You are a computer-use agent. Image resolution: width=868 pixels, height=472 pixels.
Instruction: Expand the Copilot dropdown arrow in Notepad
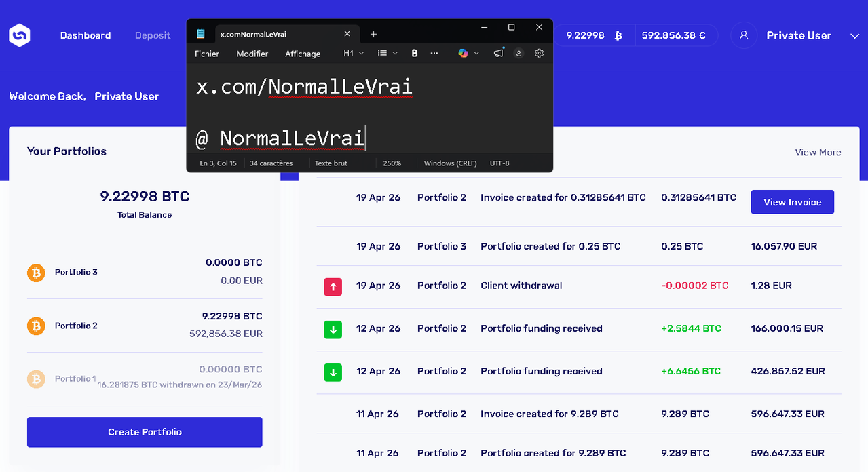click(x=476, y=53)
